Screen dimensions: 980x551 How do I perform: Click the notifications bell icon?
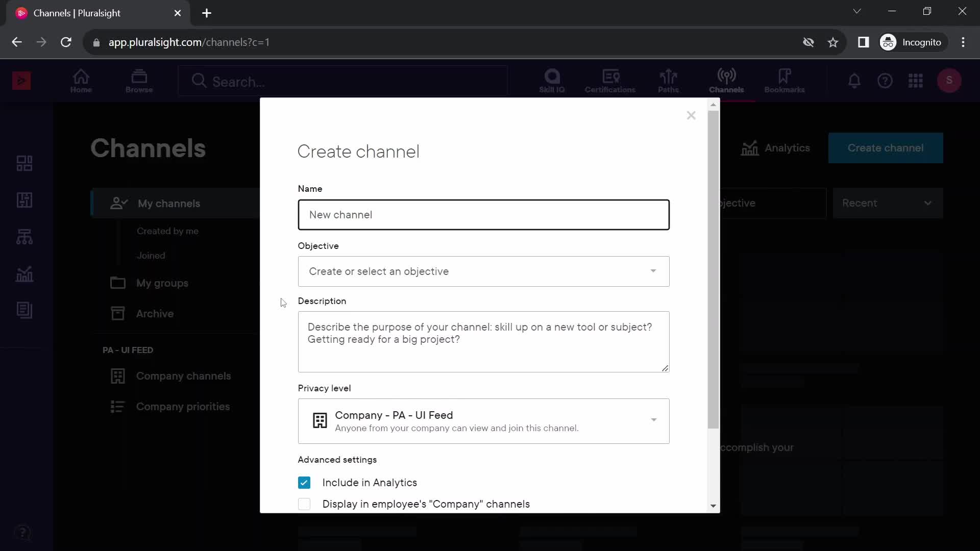pos(854,81)
